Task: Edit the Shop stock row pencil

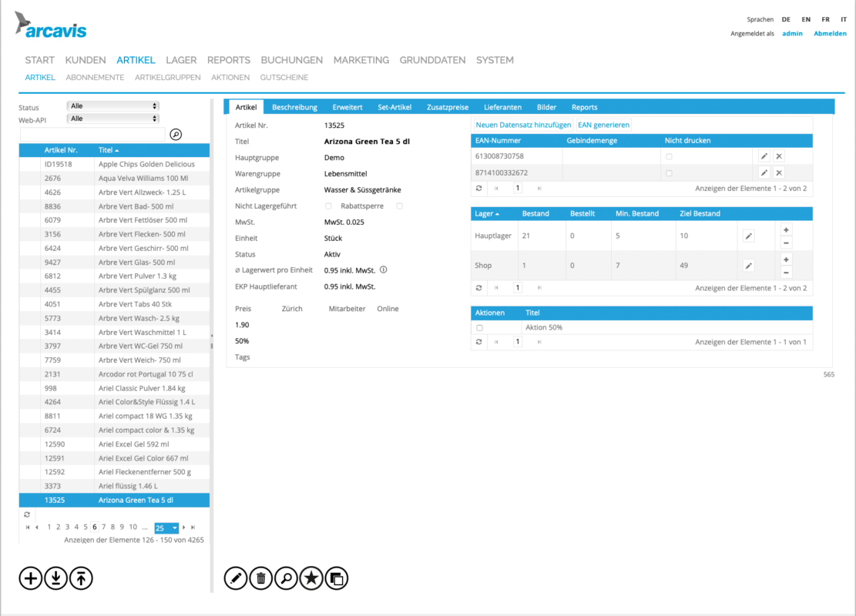Action: pyautogui.click(x=748, y=266)
